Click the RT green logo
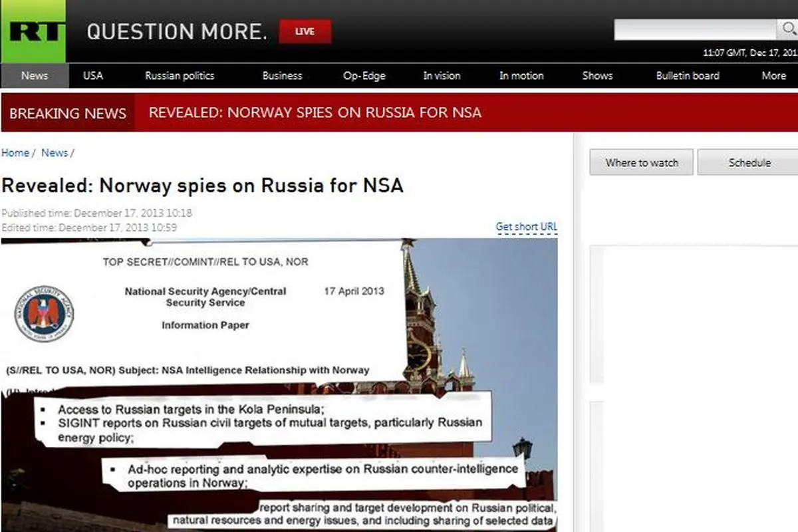The height and width of the screenshot is (532, 798). click(33, 31)
